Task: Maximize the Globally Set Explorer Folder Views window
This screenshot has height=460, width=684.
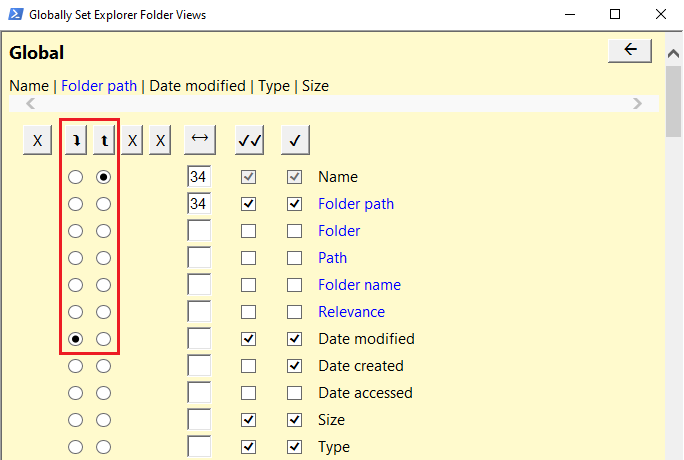Action: coord(615,14)
